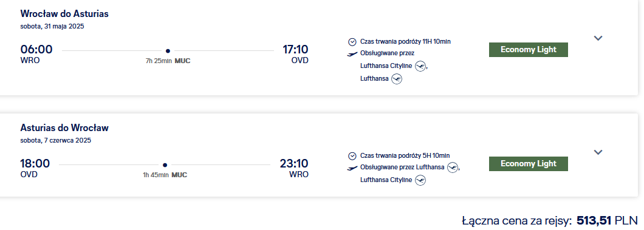Screen dimensions: 644x230
Task: Click the 7h 25min MUC layover label
Action: pyautogui.click(x=168, y=61)
